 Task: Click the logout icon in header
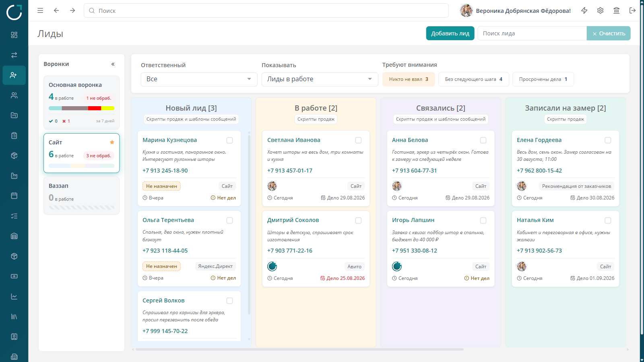633,10
